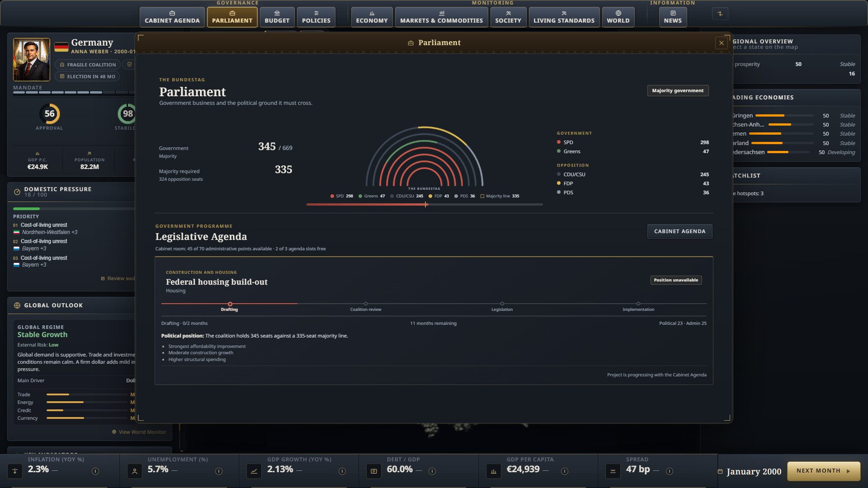This screenshot has width=868, height=488.
Task: Select the Implementation stage marker
Action: (638, 304)
